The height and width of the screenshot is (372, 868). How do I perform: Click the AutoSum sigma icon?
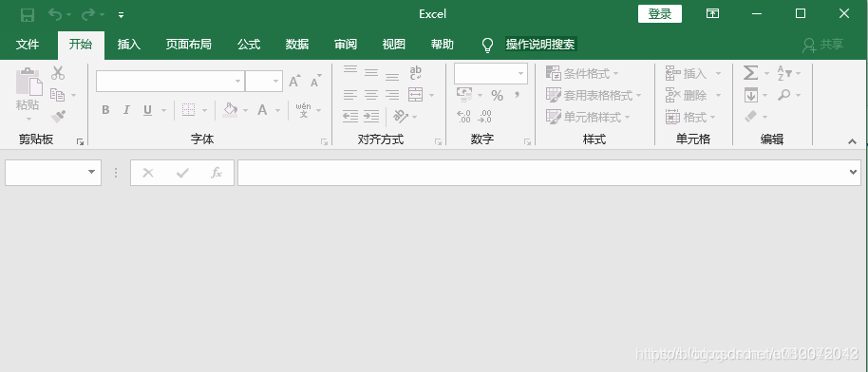tap(750, 72)
